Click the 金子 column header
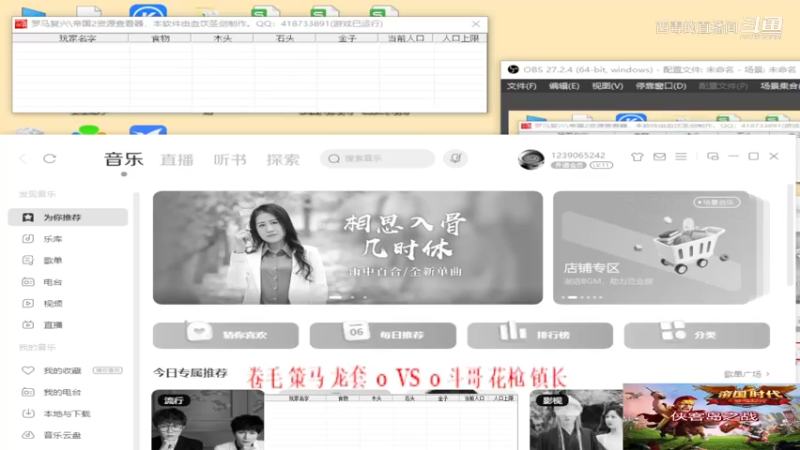Viewport: 800px width, 450px height. pyautogui.click(x=347, y=38)
